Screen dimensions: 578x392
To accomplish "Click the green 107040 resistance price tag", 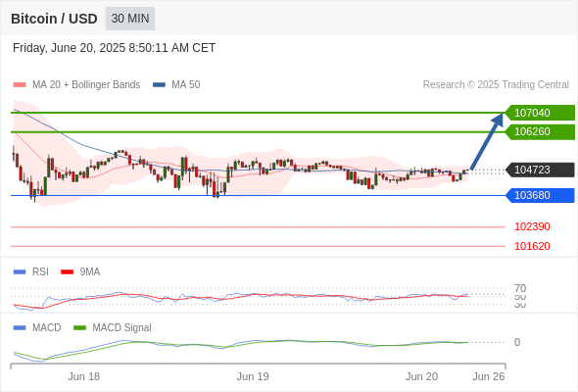I will [x=540, y=113].
